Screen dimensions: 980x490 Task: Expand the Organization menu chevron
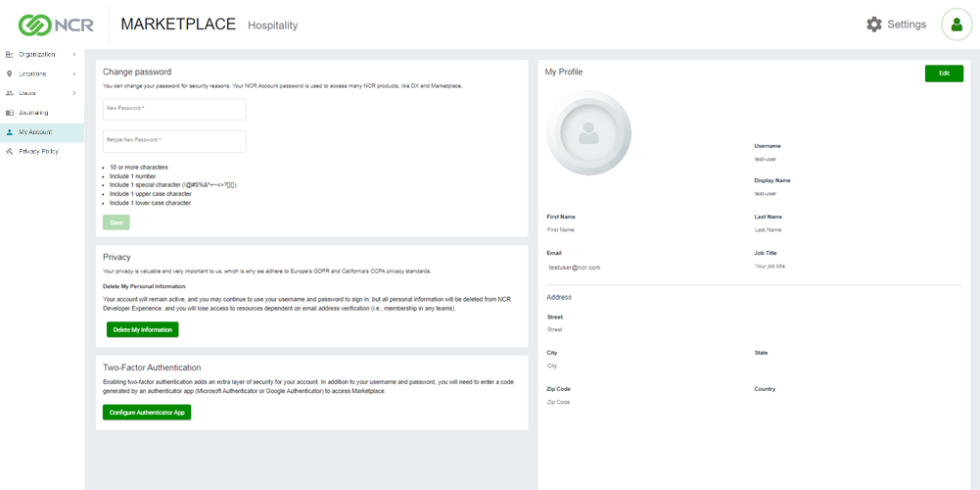click(73, 55)
